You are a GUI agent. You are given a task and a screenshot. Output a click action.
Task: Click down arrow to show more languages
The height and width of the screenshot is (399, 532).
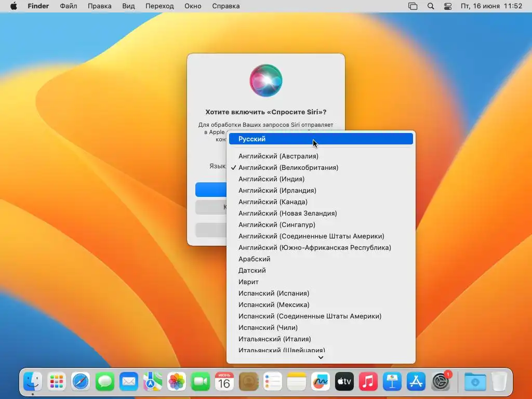(321, 357)
